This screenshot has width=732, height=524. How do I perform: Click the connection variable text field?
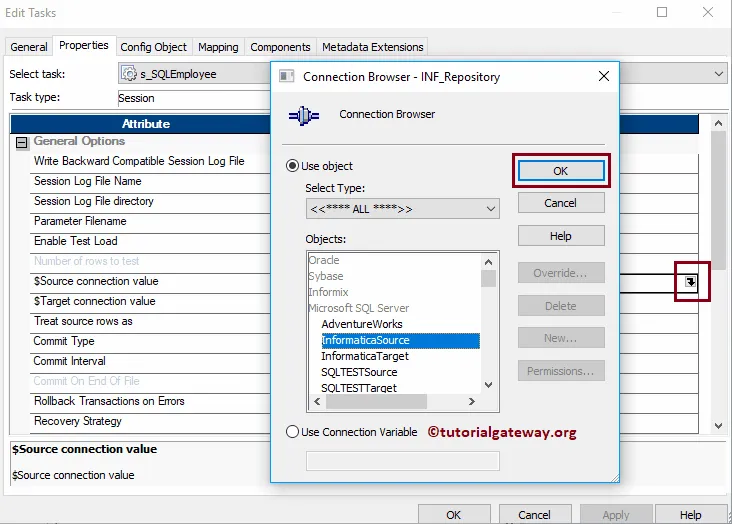(x=402, y=460)
